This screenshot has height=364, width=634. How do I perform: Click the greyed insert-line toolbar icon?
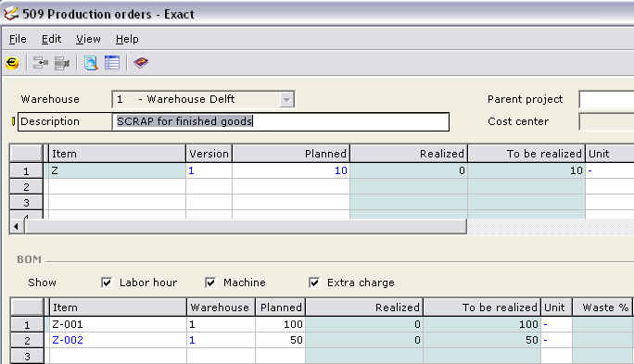[40, 63]
